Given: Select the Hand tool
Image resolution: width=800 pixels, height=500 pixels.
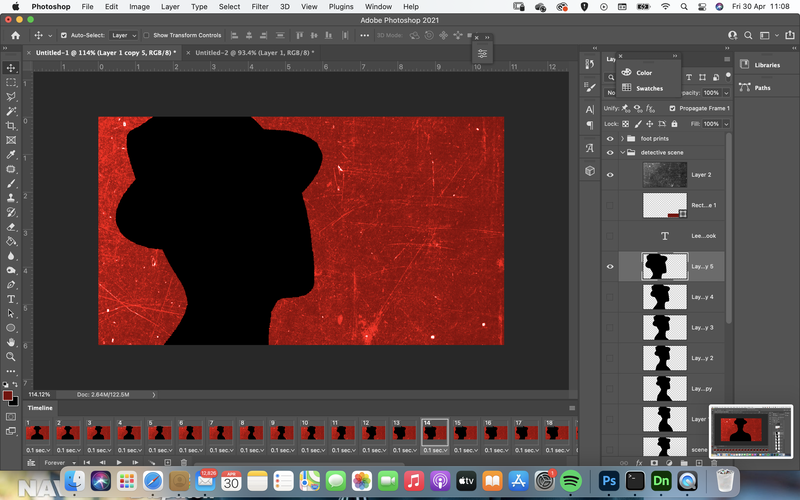Looking at the screenshot, I should pos(11,342).
